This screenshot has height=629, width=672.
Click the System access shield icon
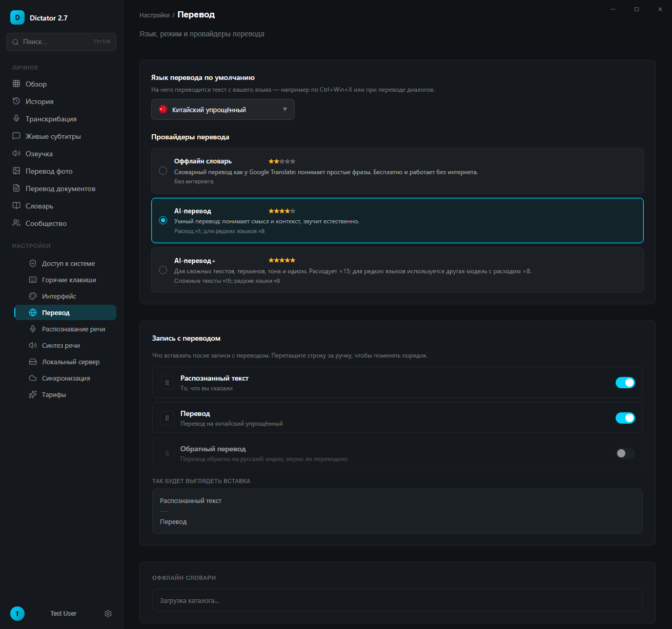pos(33,263)
